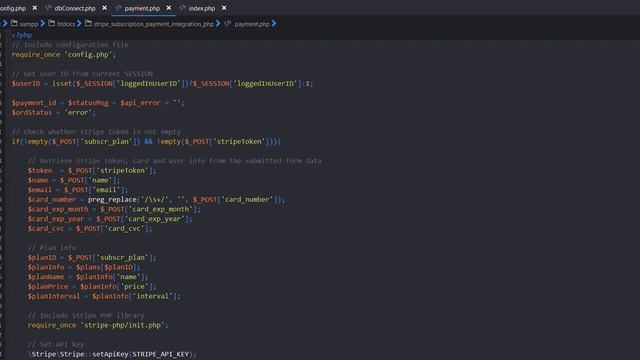Click the folder icon beside xampp
Image resolution: width=640 pixels, height=360 pixels.
coord(14,24)
